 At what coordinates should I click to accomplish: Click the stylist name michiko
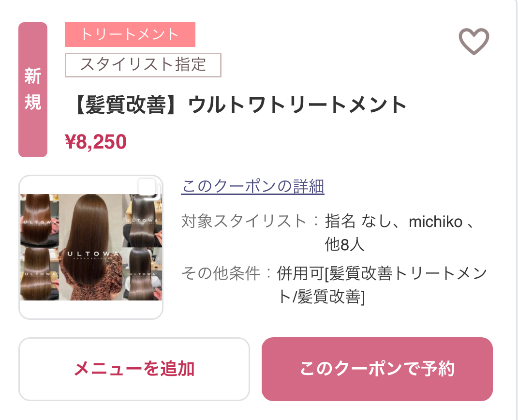[x=435, y=222]
